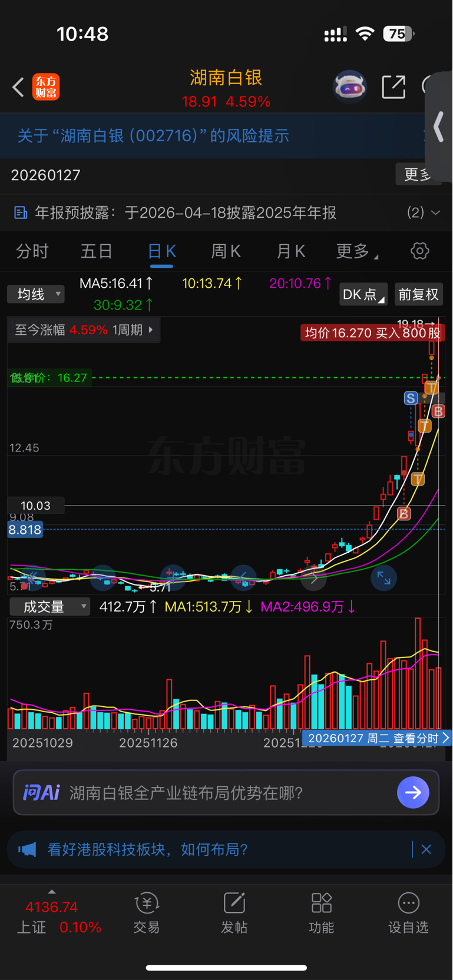Switch to 五日 tab
Image resolution: width=453 pixels, height=980 pixels.
click(97, 251)
